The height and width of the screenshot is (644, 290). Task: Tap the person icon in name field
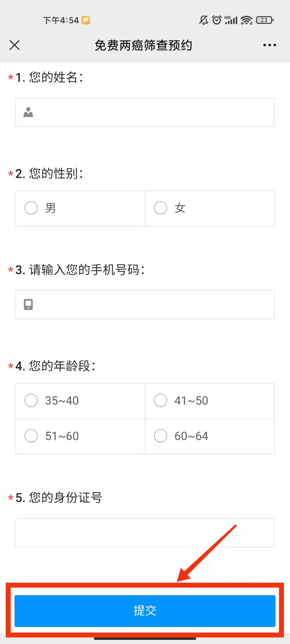(28, 112)
